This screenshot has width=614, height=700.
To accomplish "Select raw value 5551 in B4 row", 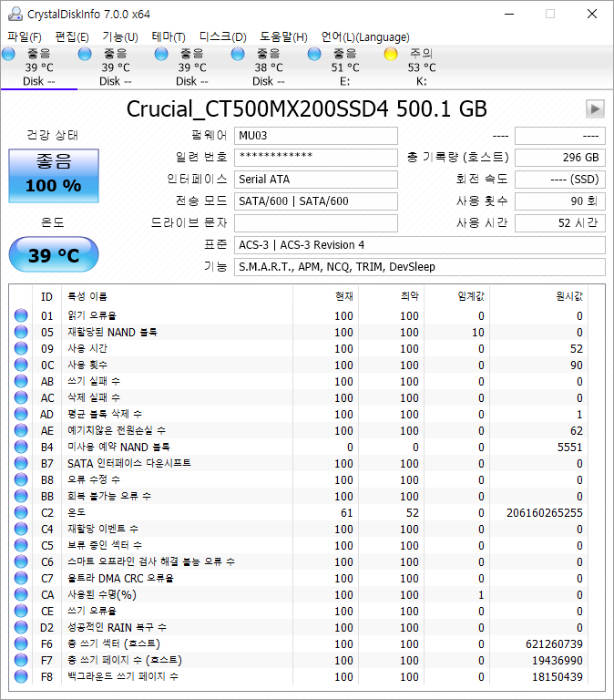I will [x=570, y=448].
